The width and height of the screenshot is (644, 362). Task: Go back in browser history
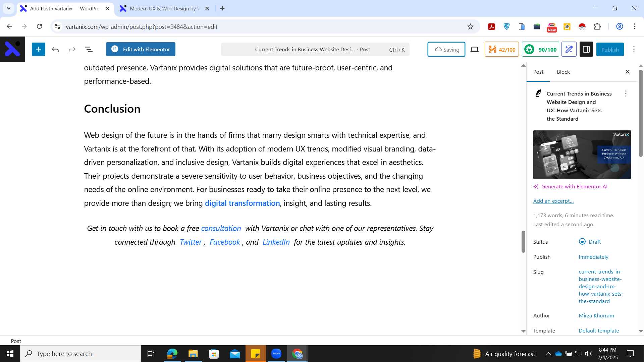coord(9,26)
